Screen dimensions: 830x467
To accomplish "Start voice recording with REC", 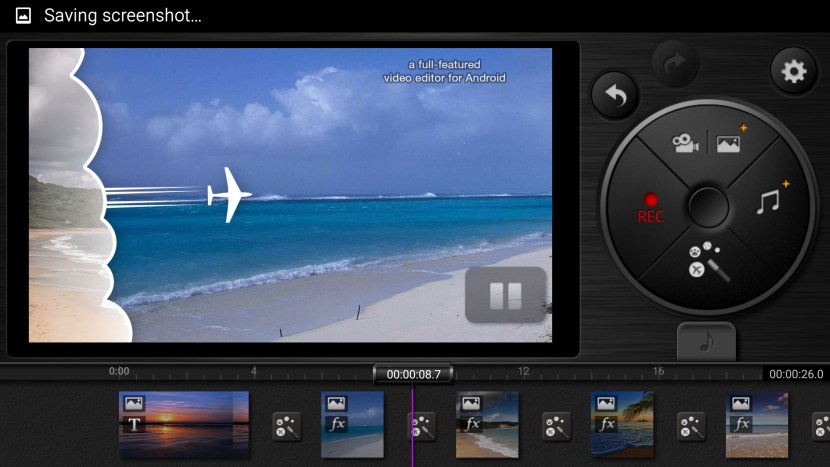I will [x=650, y=208].
